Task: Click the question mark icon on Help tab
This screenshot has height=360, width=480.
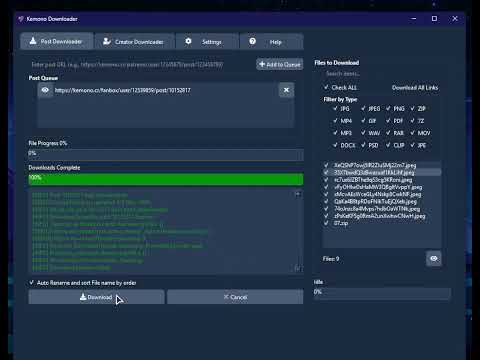Action: [253, 41]
